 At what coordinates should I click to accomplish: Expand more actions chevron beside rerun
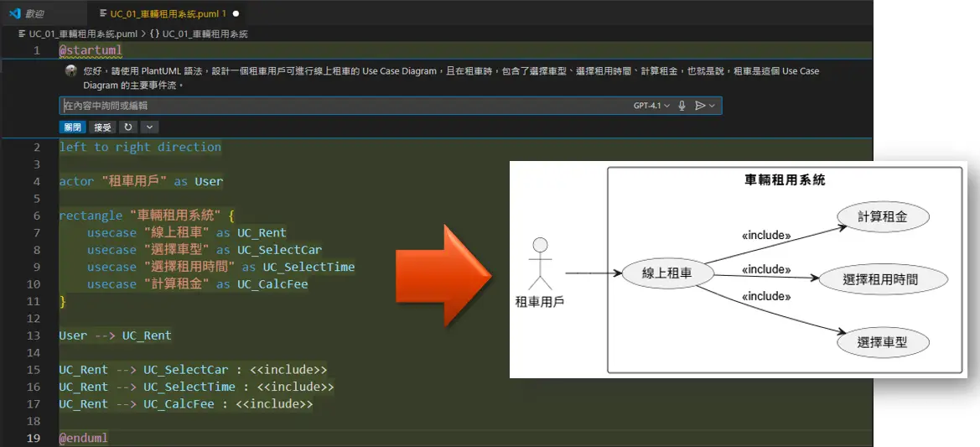click(x=149, y=127)
